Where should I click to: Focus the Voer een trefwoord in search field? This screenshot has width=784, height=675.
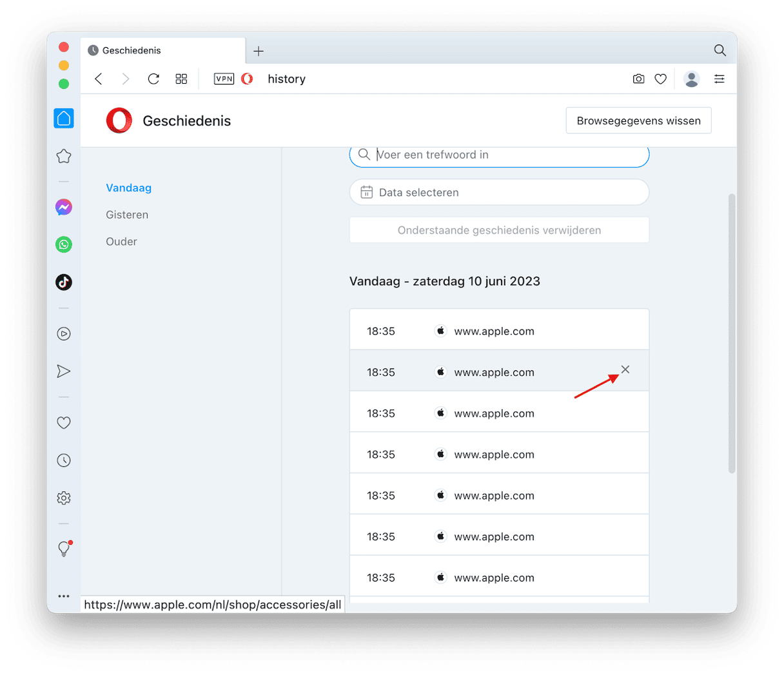coord(499,155)
